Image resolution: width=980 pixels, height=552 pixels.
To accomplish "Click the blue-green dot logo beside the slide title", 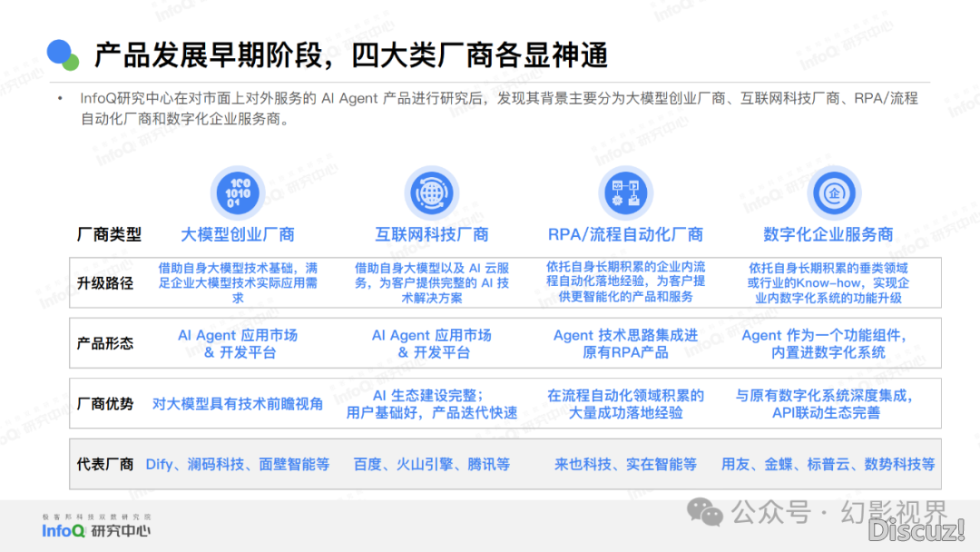I will coord(63,55).
